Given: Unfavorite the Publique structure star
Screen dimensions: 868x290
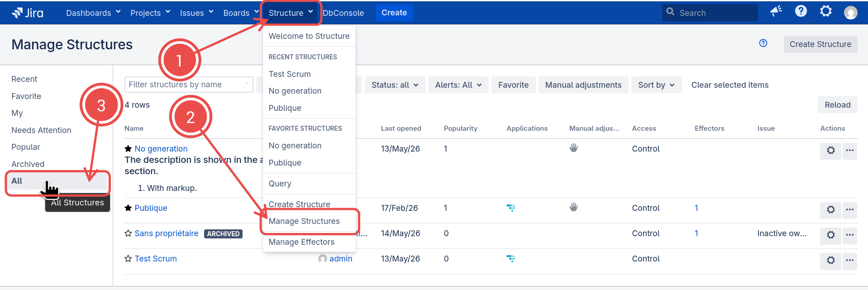Looking at the screenshot, I should tap(128, 208).
